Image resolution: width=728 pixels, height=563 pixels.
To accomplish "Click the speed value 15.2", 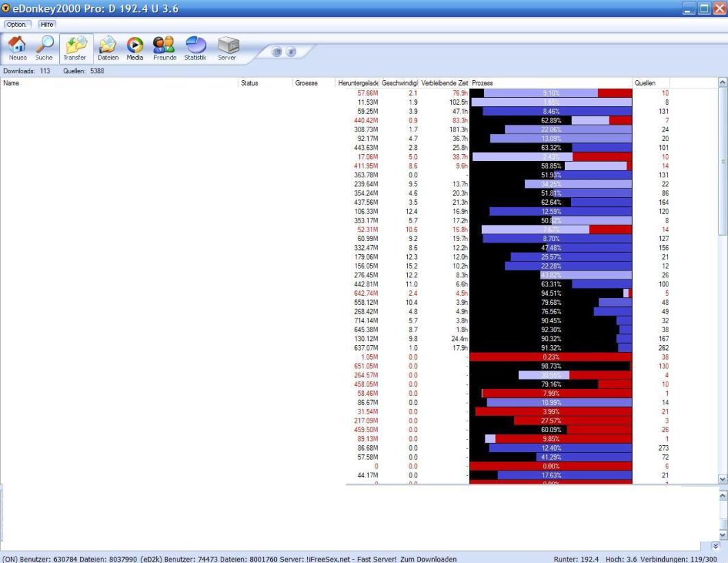I will [x=411, y=266].
